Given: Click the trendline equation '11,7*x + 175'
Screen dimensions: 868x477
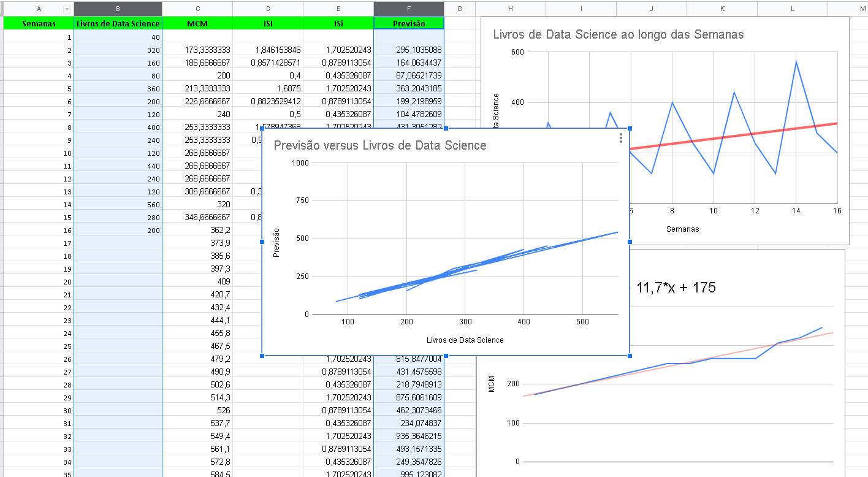Looking at the screenshot, I should pyautogui.click(x=676, y=287).
